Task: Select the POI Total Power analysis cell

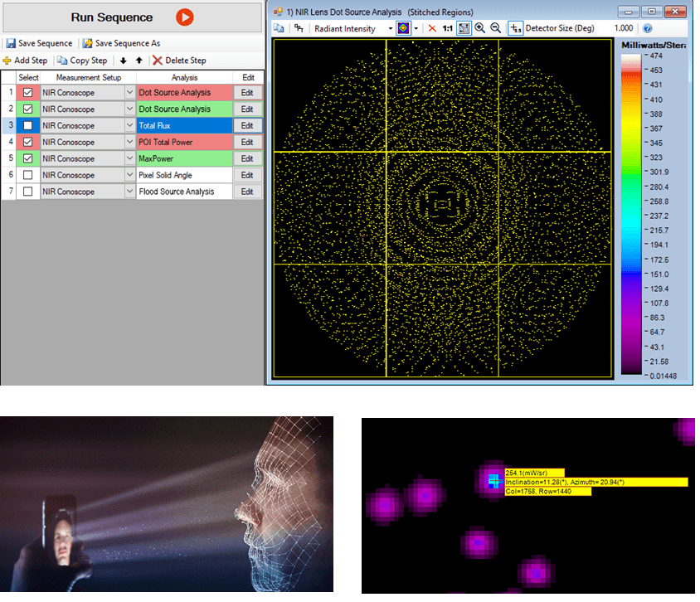Action: pos(184,142)
